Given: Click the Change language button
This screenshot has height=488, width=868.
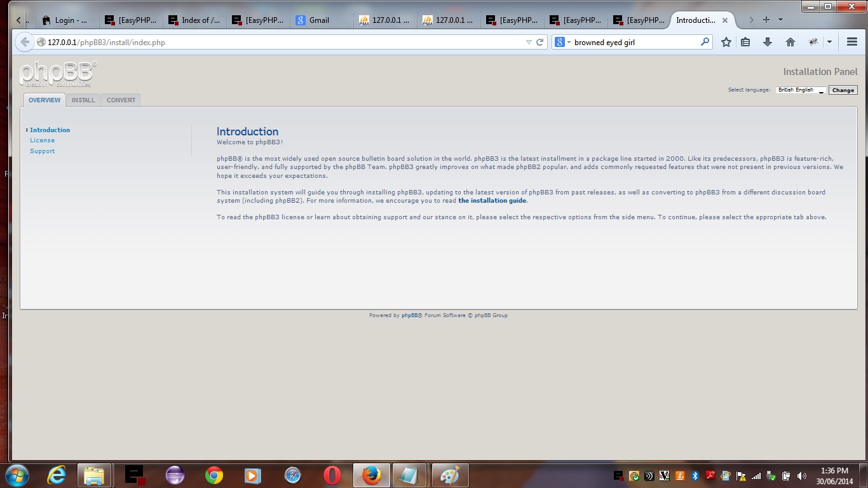Looking at the screenshot, I should coord(843,90).
